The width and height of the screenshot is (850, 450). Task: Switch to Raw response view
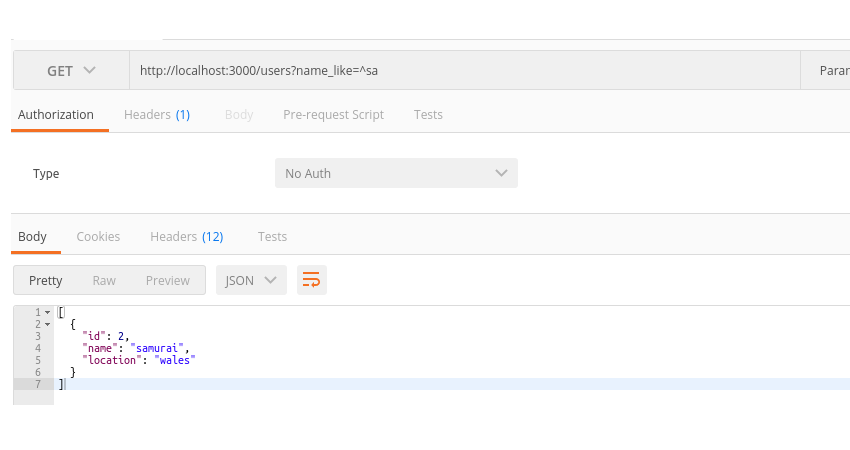104,280
